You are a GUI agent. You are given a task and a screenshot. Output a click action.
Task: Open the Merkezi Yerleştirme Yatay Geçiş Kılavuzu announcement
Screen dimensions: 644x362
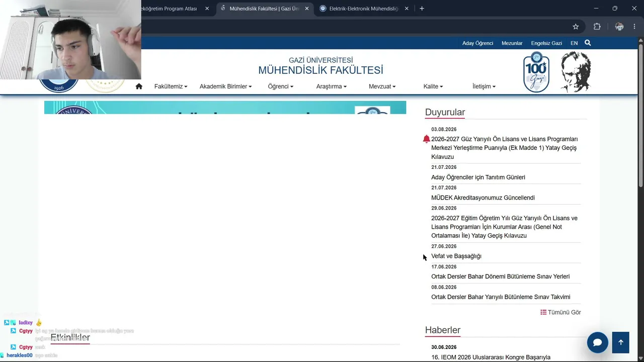[x=504, y=148]
